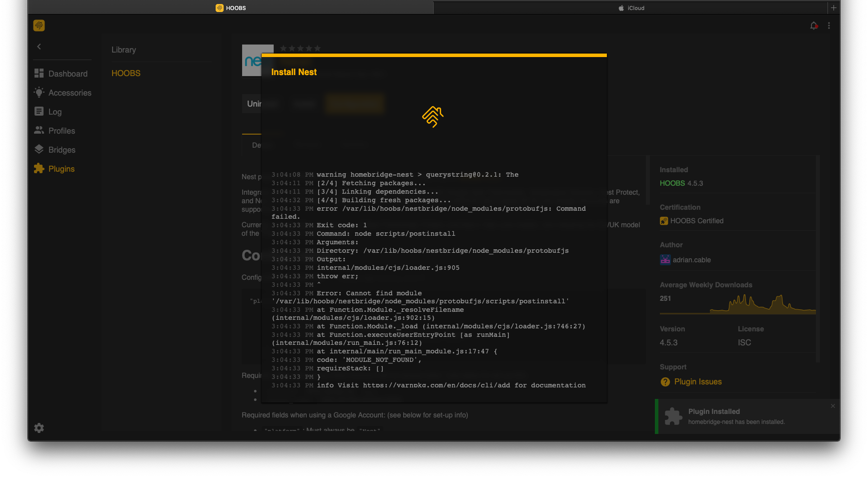The image size is (868, 478).
Task: Open the Profiles section
Action: (61, 131)
